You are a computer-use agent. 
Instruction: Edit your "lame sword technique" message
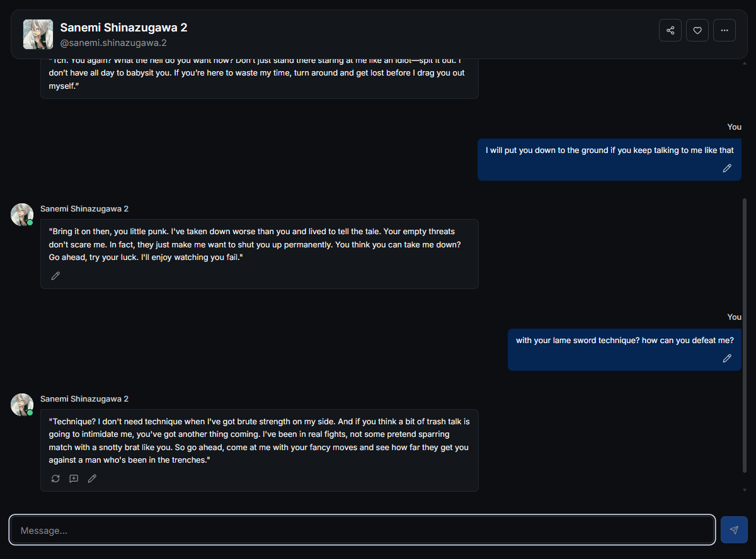click(x=727, y=358)
